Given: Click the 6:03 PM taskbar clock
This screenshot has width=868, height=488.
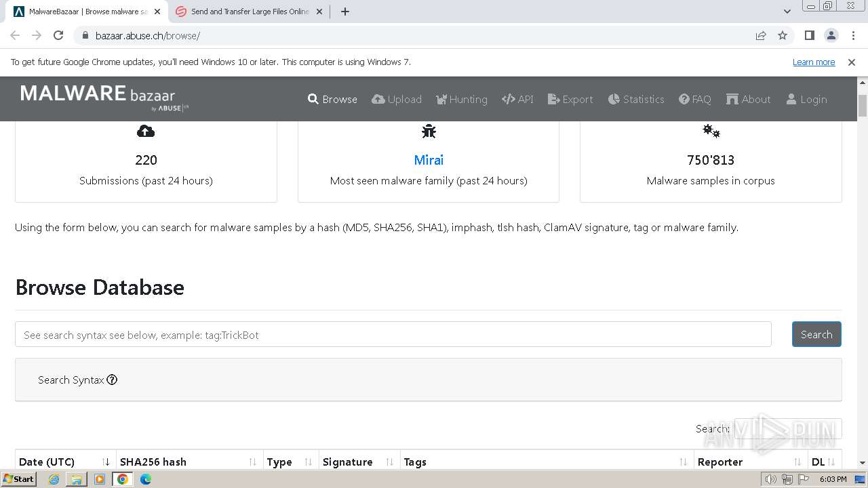Looking at the screenshot, I should (x=833, y=479).
